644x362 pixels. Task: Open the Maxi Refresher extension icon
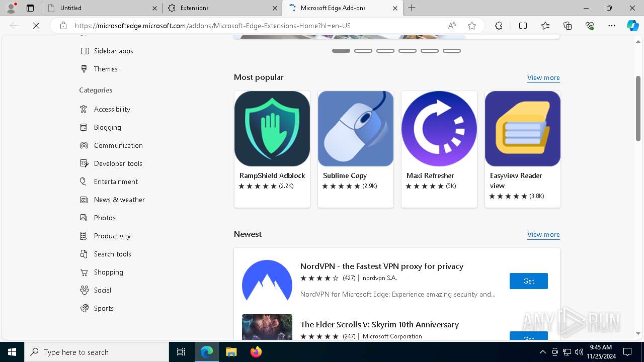coord(439,129)
